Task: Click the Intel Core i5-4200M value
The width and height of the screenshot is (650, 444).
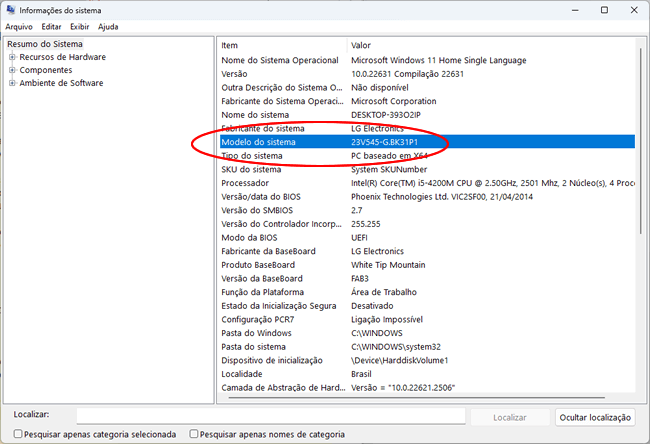Action: (492, 183)
